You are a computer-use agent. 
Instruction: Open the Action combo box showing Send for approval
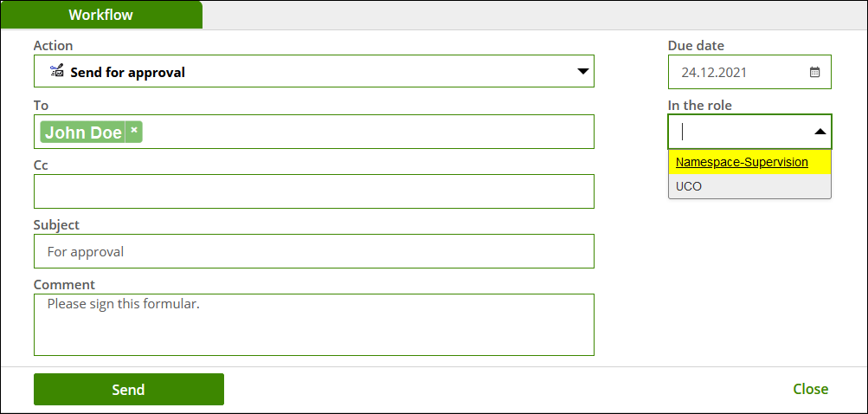[314, 71]
